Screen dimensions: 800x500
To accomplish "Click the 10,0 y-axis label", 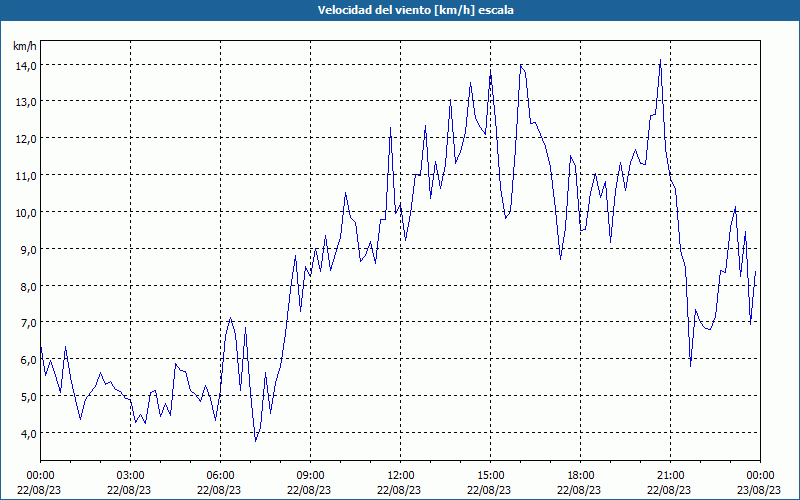I will coord(26,212).
